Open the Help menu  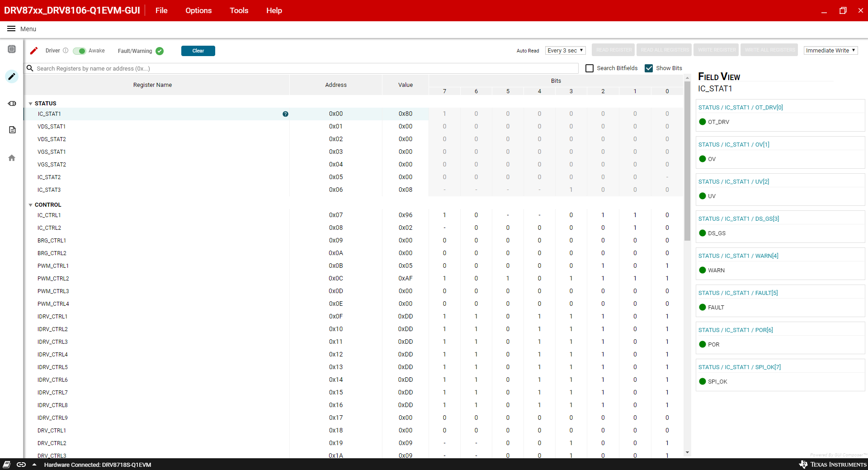[274, 10]
